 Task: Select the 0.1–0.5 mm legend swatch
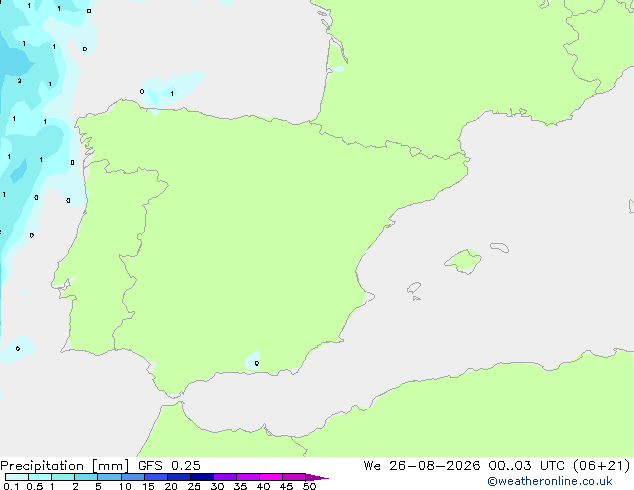click(x=17, y=477)
